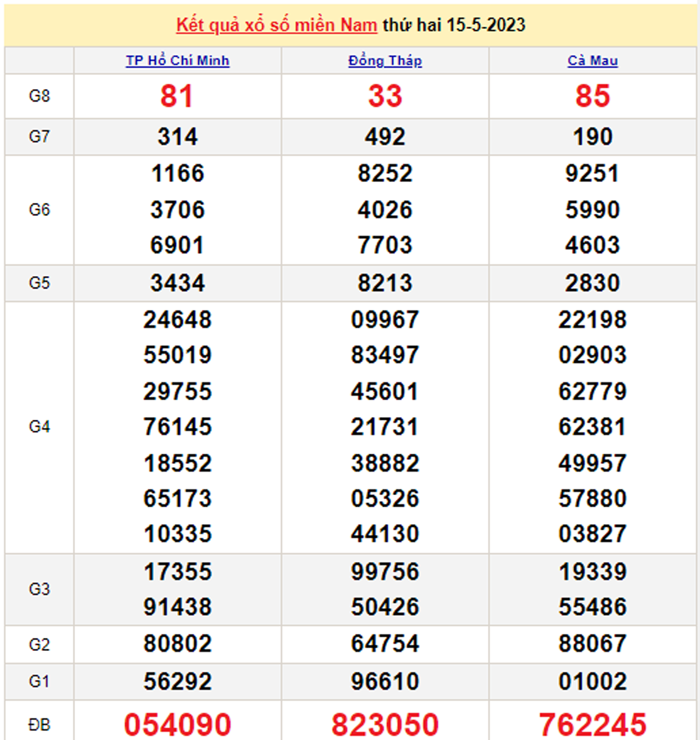Click G4 number 38882
The width and height of the screenshot is (700, 740).
pyautogui.click(x=385, y=463)
